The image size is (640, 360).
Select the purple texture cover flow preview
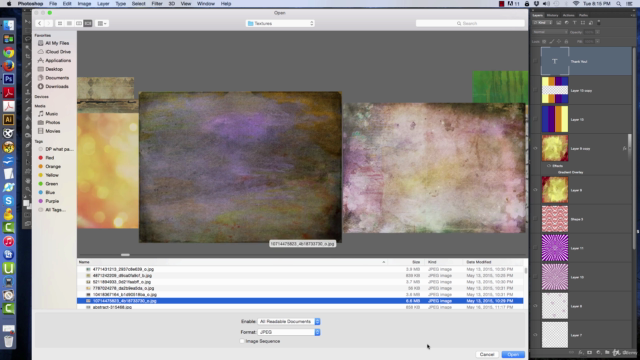(x=240, y=167)
